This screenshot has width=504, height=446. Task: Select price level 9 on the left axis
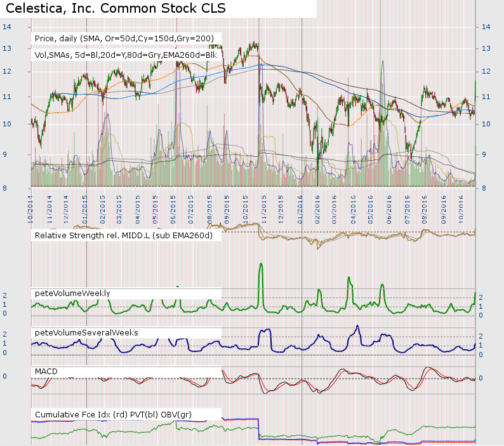(x=5, y=154)
